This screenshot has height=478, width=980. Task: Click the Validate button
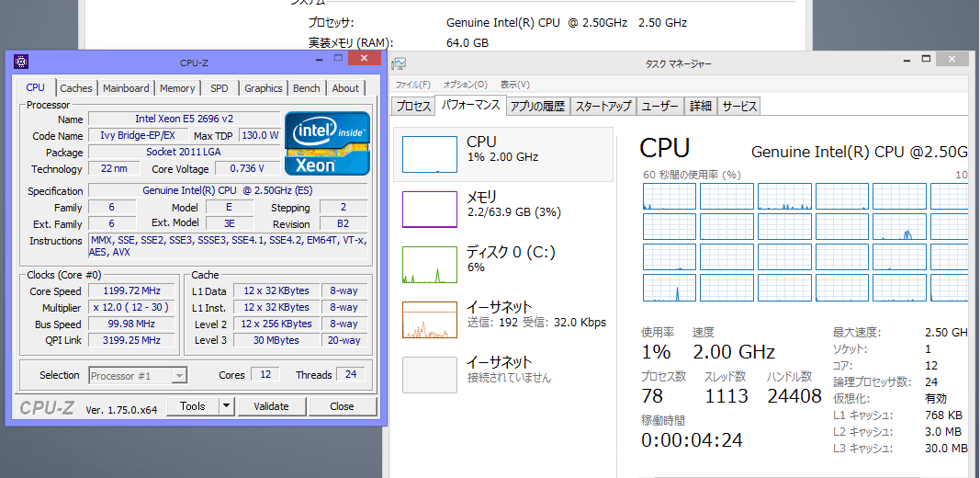271,406
